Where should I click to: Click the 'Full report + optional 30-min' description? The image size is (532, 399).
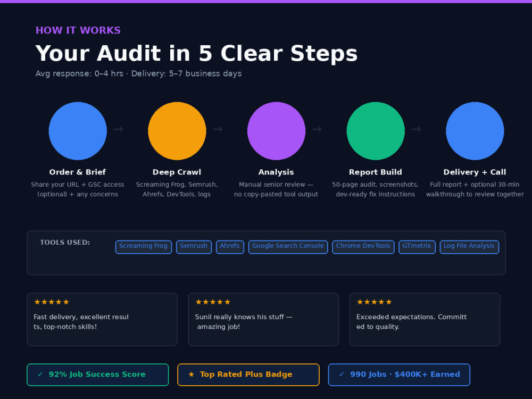(x=475, y=189)
